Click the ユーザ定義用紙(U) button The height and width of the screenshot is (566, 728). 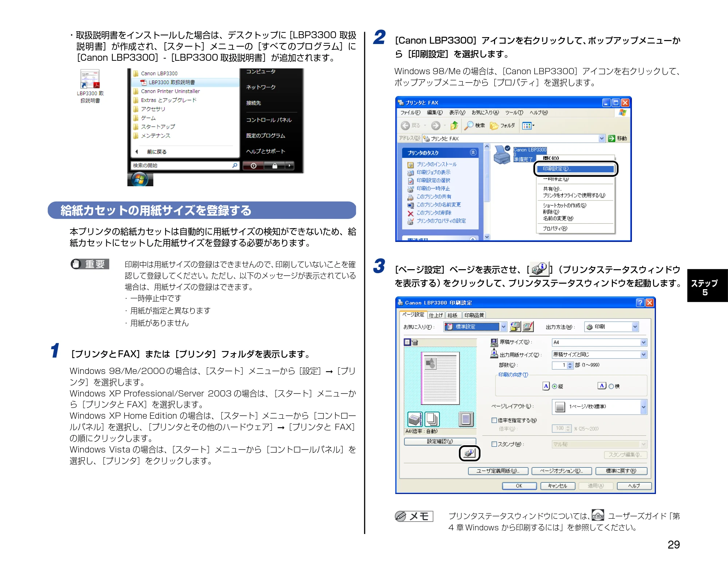[498, 471]
